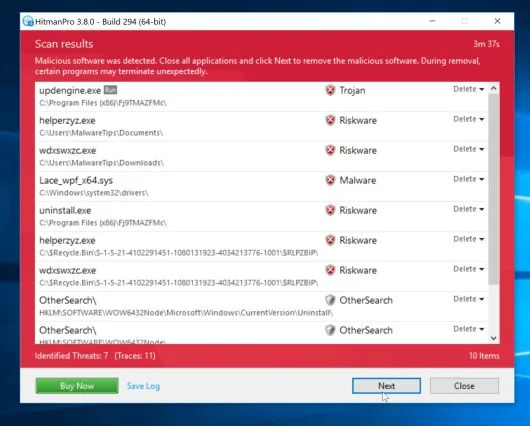Open Delete dropdown for Recycle.Bin helperzyz.exe

468,239
